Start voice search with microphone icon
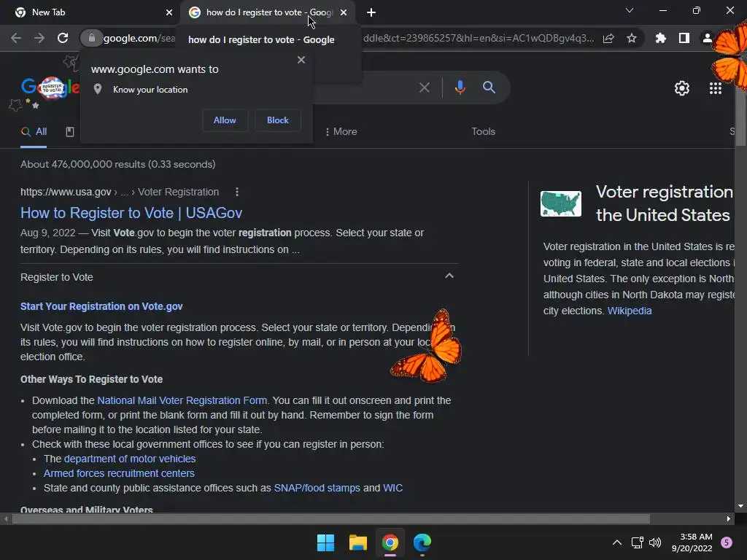This screenshot has height=560, width=747. pyautogui.click(x=460, y=87)
